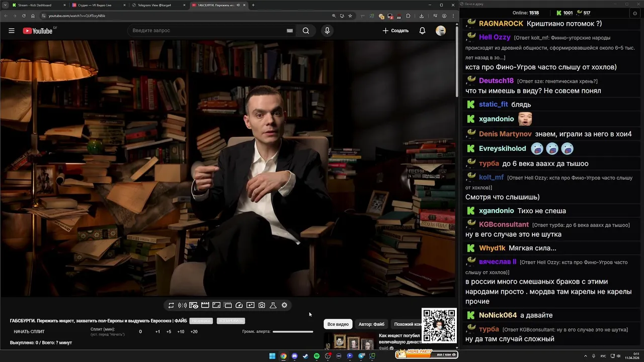Click НАЧАТЬ СПЛИТ button

29,331
